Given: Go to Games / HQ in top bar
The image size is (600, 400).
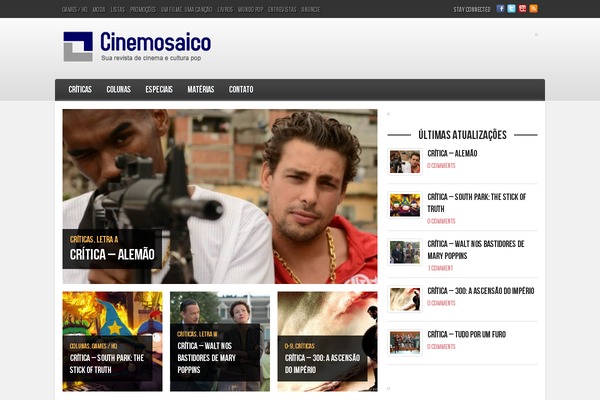Looking at the screenshot, I should point(75,10).
